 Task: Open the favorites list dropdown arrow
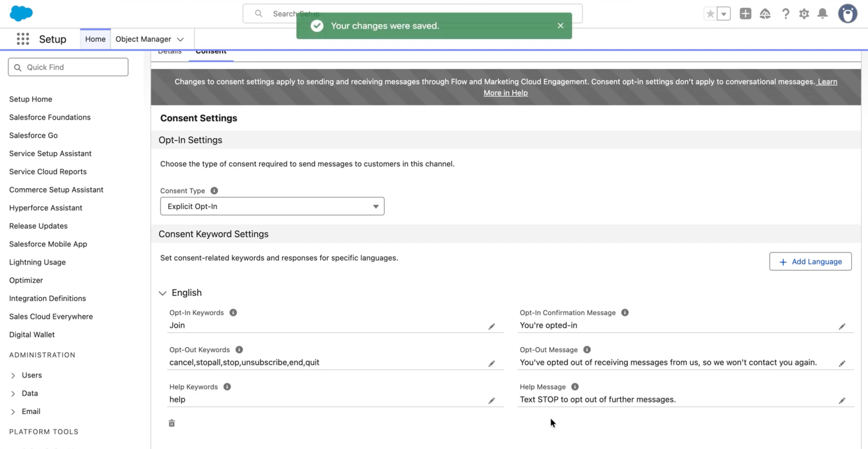[724, 14]
